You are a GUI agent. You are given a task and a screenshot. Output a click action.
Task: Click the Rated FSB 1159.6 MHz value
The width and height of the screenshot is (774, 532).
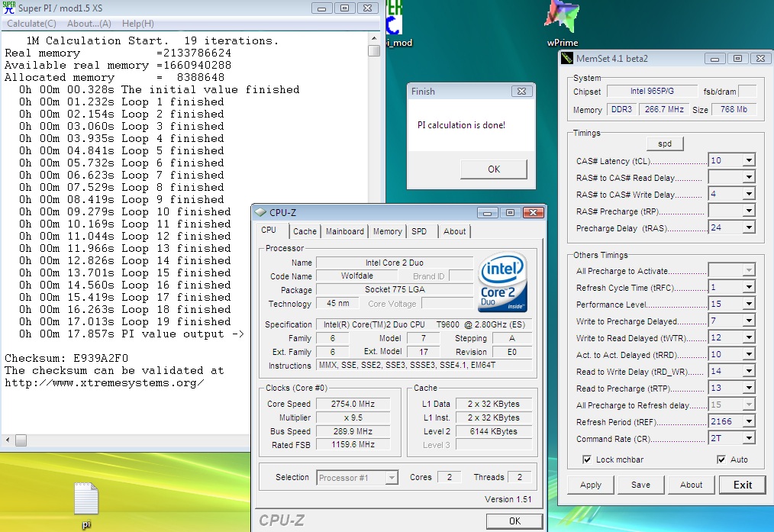click(x=353, y=445)
